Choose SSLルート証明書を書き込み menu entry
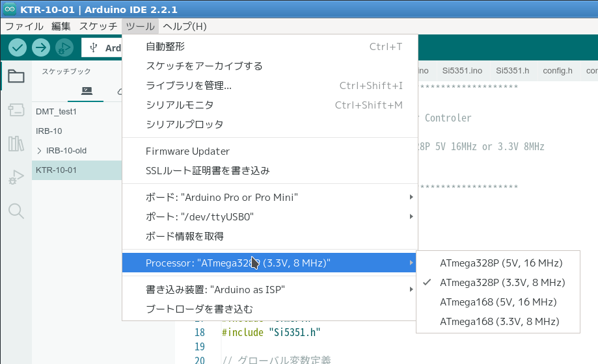The height and width of the screenshot is (364, 598). (x=270, y=170)
